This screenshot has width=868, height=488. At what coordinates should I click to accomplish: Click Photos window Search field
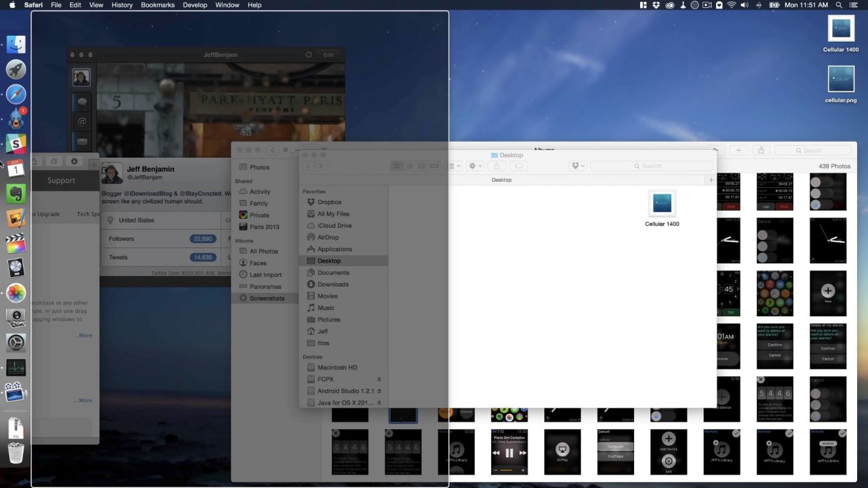[813, 151]
